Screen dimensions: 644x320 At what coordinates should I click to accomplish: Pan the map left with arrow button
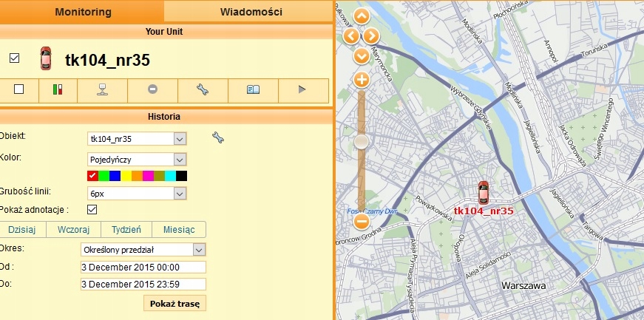pos(351,35)
